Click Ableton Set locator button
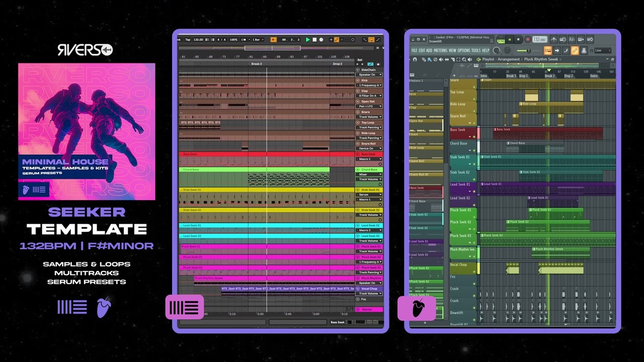 (x=360, y=60)
